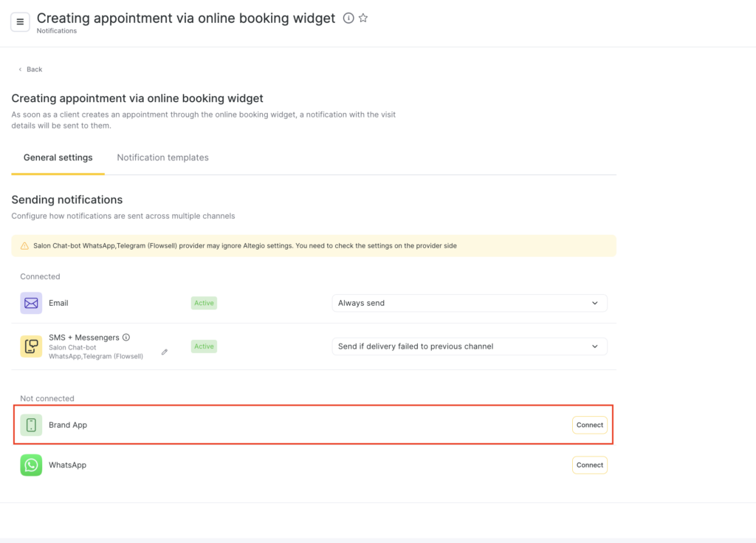This screenshot has width=756, height=543.
Task: Star this page as favorite
Action: [x=363, y=18]
